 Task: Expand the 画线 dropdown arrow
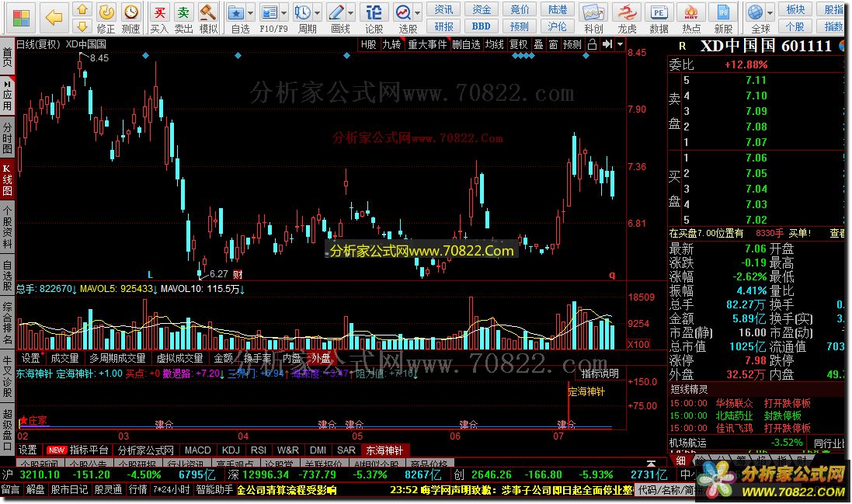point(351,13)
